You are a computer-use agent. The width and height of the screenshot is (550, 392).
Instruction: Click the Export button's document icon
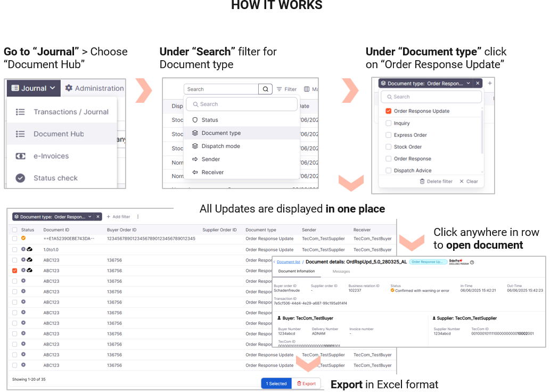(x=299, y=383)
